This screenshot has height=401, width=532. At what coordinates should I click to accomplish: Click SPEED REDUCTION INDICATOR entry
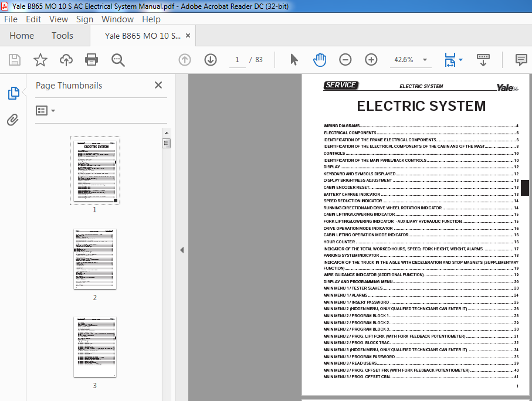click(x=421, y=201)
